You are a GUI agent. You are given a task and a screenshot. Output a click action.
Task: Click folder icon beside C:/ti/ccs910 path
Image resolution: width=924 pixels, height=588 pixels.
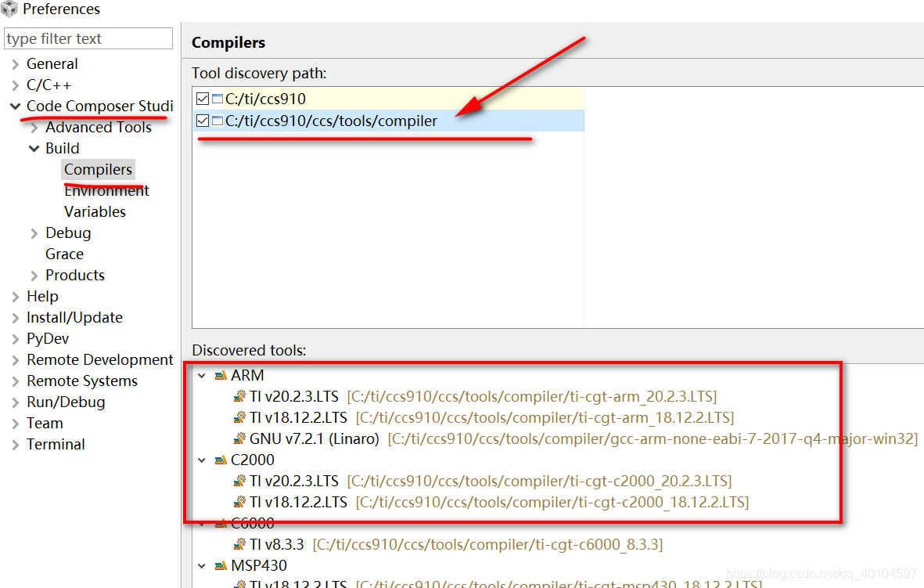[218, 99]
